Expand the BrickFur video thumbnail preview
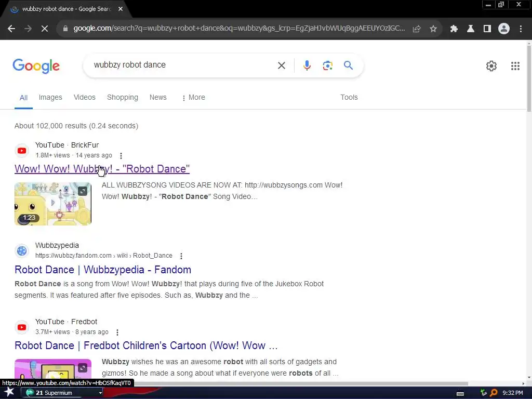532x399 pixels. pyautogui.click(x=83, y=191)
